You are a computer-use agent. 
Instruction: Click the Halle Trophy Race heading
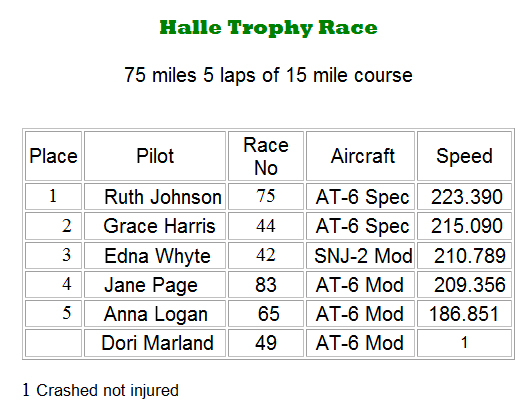click(x=268, y=28)
